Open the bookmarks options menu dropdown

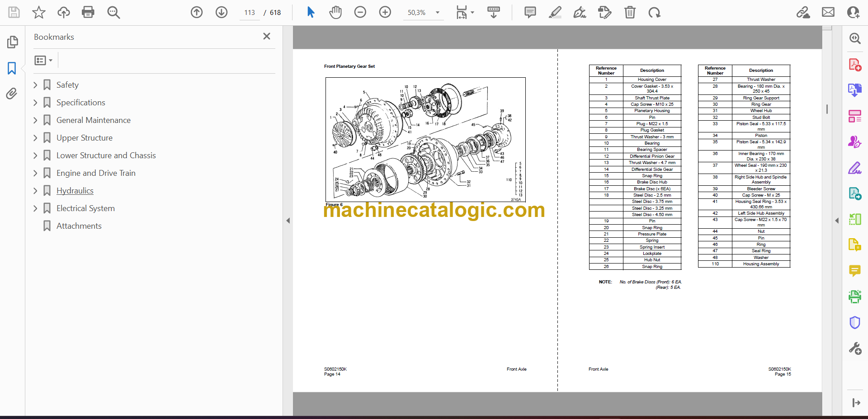(44, 60)
